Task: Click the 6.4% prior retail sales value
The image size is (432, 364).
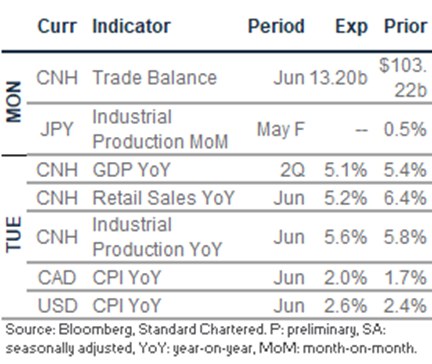Action: pyautogui.click(x=405, y=198)
